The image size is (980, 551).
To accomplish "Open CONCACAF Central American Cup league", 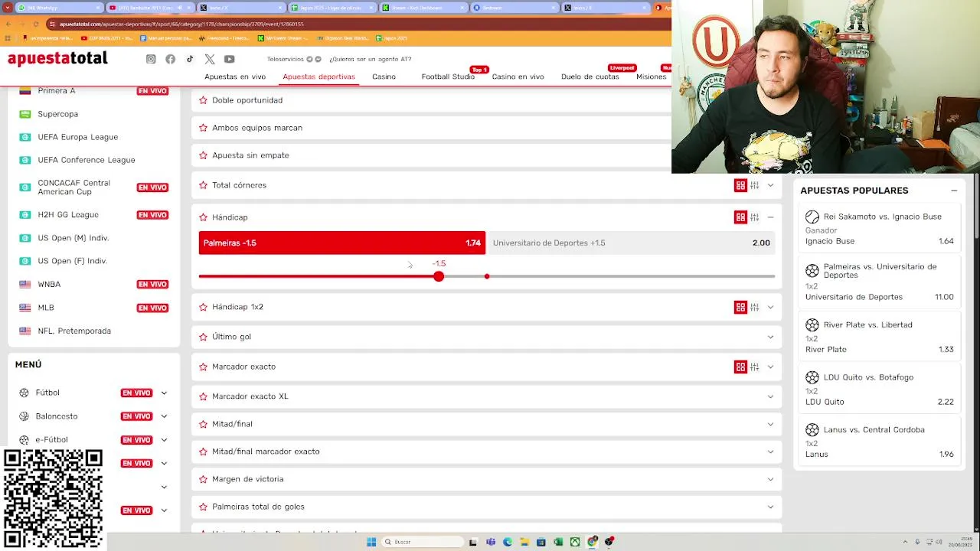I will point(74,187).
